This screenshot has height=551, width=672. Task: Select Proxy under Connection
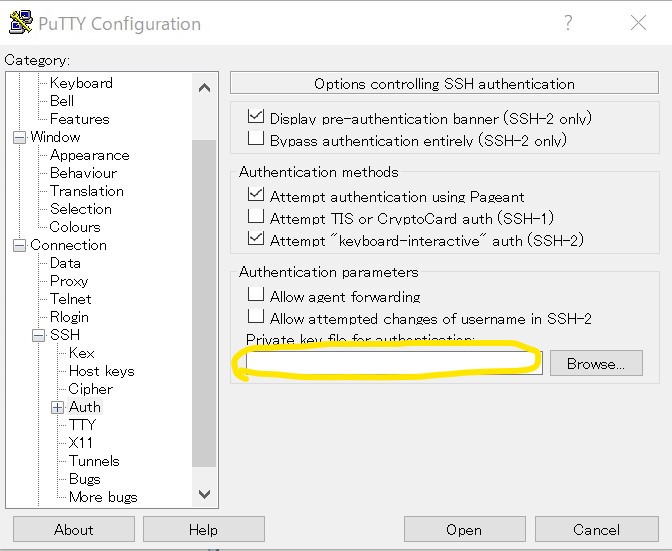tap(69, 281)
